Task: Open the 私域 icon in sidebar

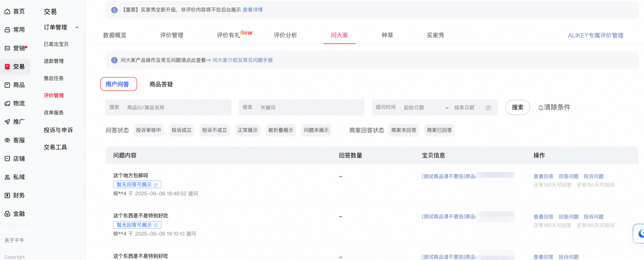Action: pyautogui.click(x=7, y=177)
